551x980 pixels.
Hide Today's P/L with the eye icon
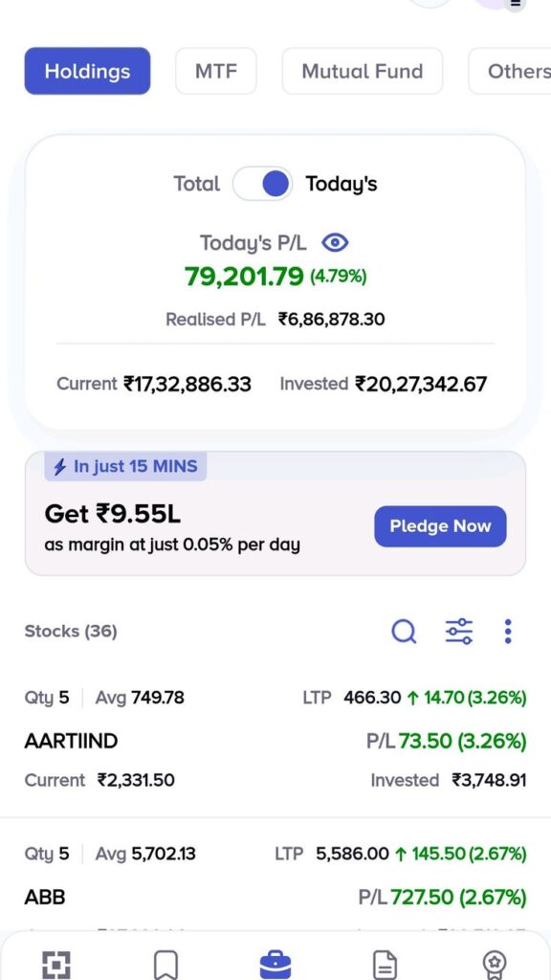335,242
